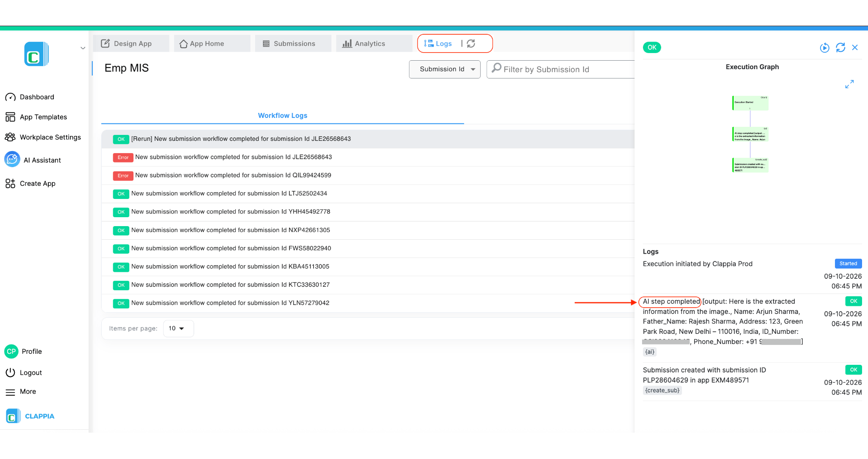Screen dimensions: 868x459
Task: Click the refresh icon in the details panel
Action: pyautogui.click(x=840, y=48)
